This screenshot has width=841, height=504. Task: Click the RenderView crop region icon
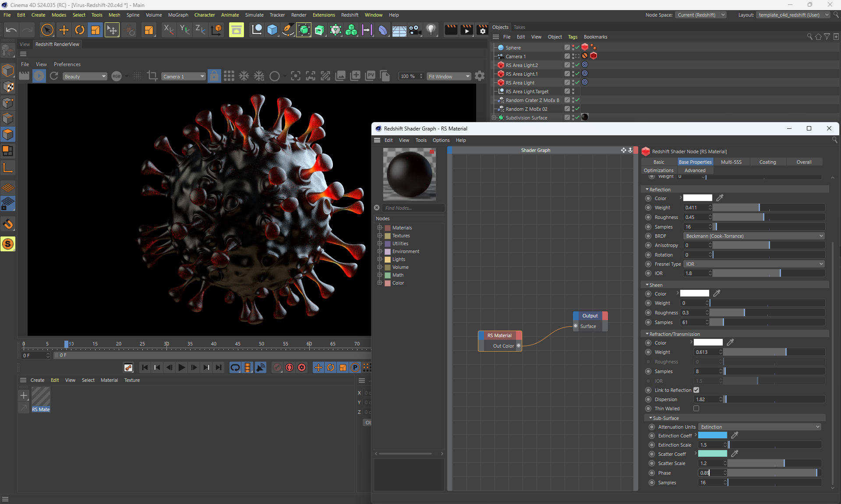point(152,76)
